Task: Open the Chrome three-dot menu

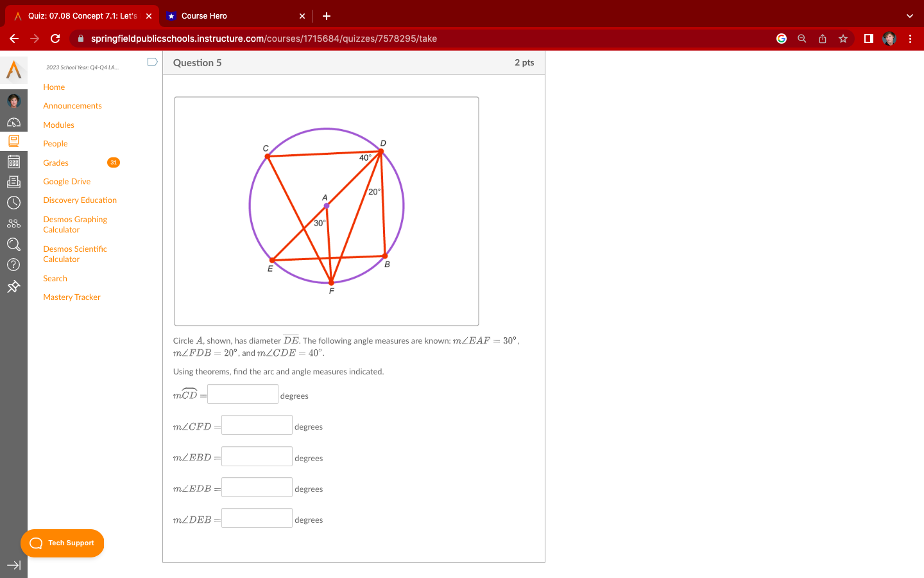Action: click(x=910, y=39)
